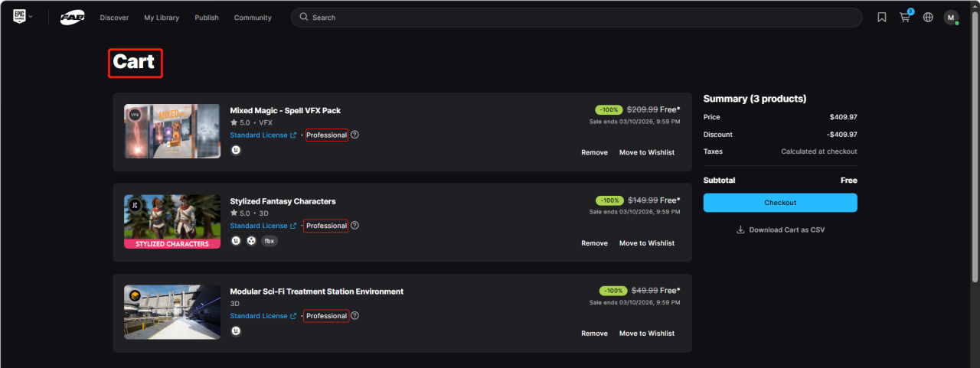Open the shopping cart icon

point(905,18)
